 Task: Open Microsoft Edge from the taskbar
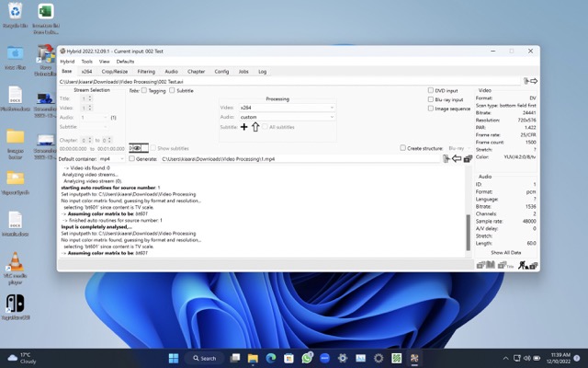(271, 358)
